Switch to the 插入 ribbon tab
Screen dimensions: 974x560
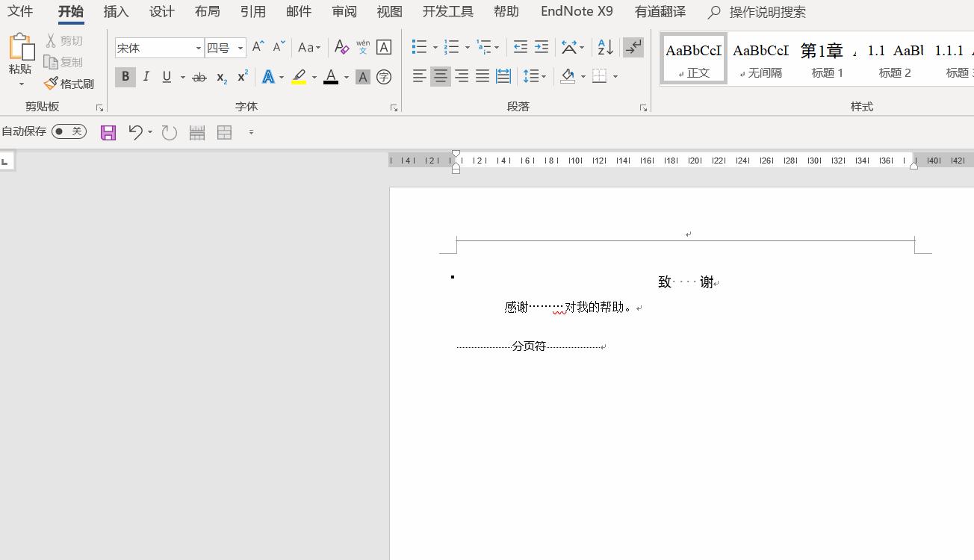pos(116,11)
